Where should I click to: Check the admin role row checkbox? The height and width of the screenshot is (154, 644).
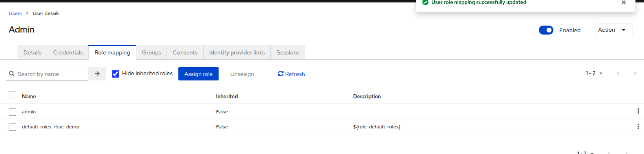pyautogui.click(x=13, y=112)
